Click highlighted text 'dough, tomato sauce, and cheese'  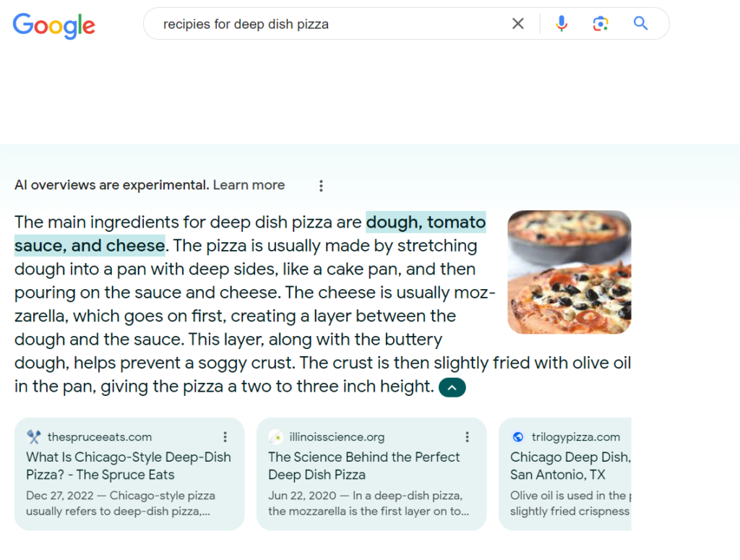[x=426, y=223]
